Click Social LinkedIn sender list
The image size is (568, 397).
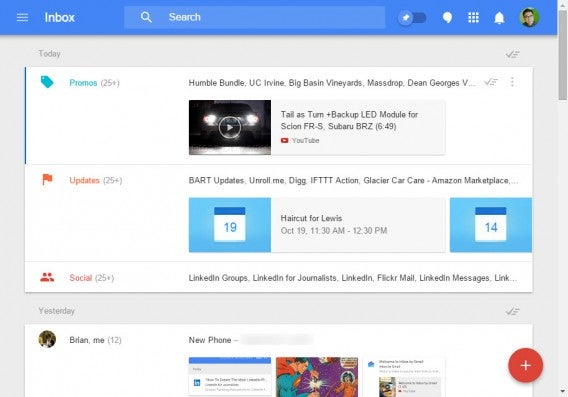coord(352,278)
